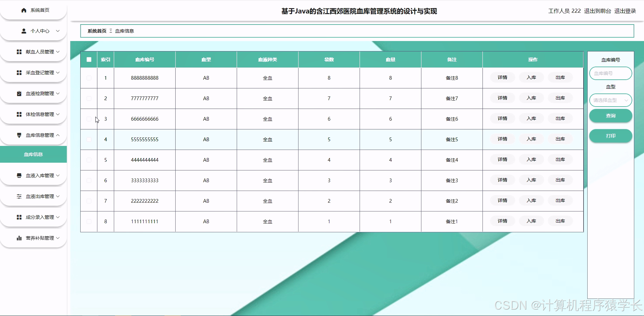The height and width of the screenshot is (316, 644).
Task: Click the 打印 print button
Action: [610, 136]
